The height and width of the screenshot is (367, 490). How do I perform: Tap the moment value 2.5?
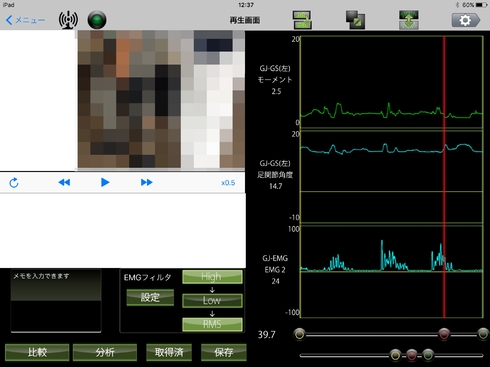(x=276, y=91)
